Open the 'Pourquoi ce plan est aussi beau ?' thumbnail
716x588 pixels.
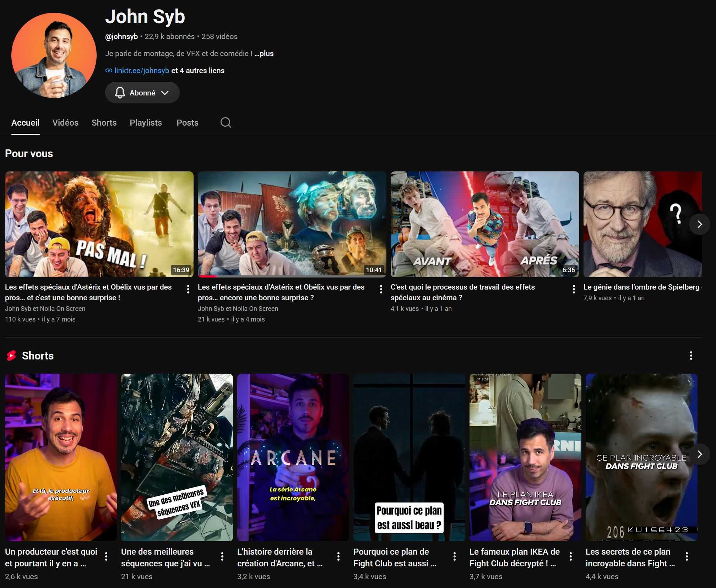(409, 457)
